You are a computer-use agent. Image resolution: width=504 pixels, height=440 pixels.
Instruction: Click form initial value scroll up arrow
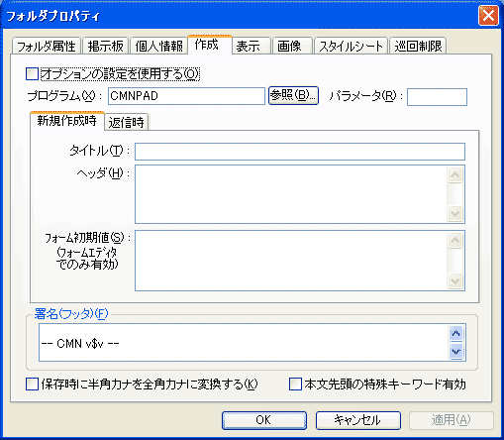coord(455,241)
